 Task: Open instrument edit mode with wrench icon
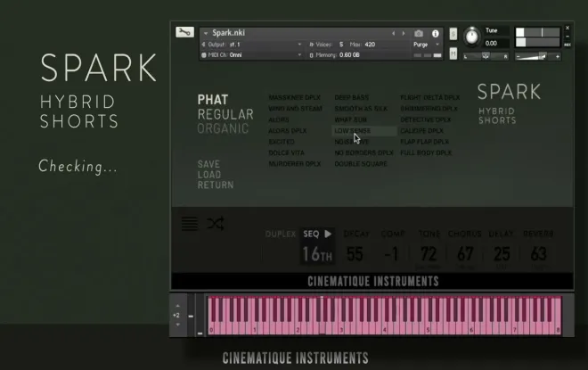click(184, 32)
